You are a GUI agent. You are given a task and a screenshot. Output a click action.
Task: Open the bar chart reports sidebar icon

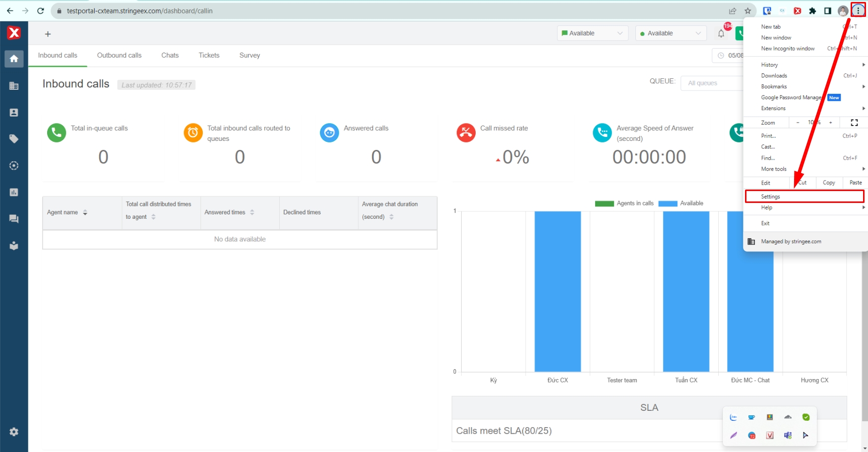tap(14, 192)
